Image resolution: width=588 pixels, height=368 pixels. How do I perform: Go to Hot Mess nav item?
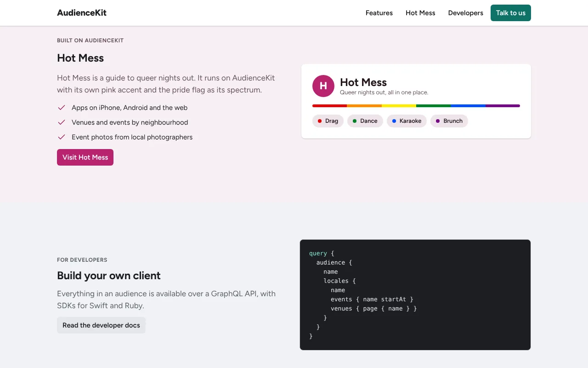[420, 13]
